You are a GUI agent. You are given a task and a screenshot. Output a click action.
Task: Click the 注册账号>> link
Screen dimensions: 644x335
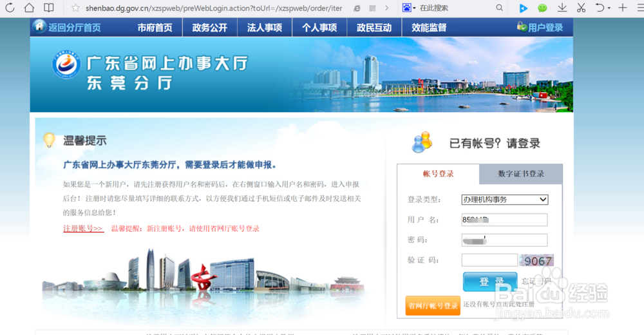click(82, 229)
